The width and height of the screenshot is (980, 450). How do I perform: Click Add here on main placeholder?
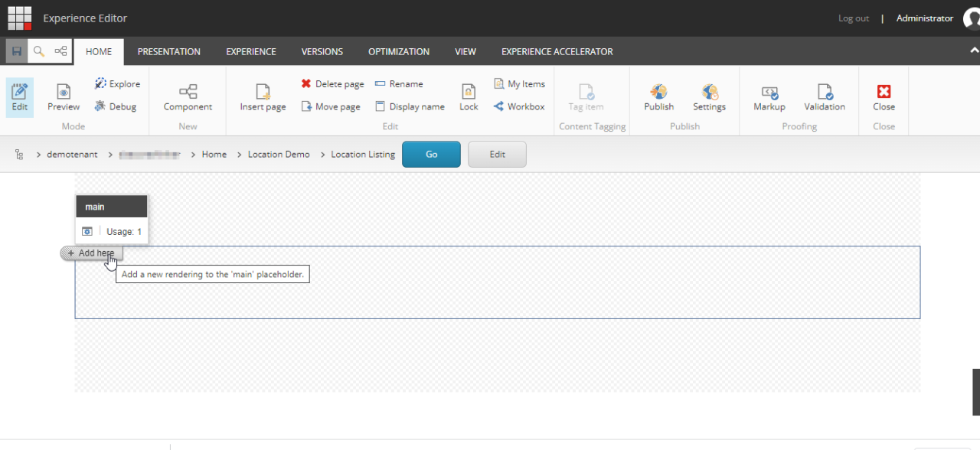(x=91, y=253)
